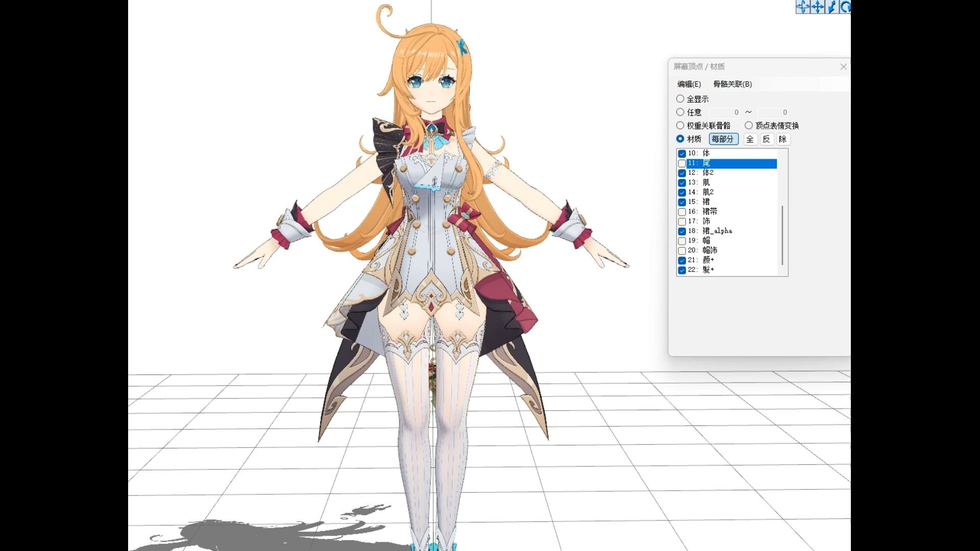This screenshot has width=980, height=551.
Task: Select the 全显示 radio option
Action: 680,98
